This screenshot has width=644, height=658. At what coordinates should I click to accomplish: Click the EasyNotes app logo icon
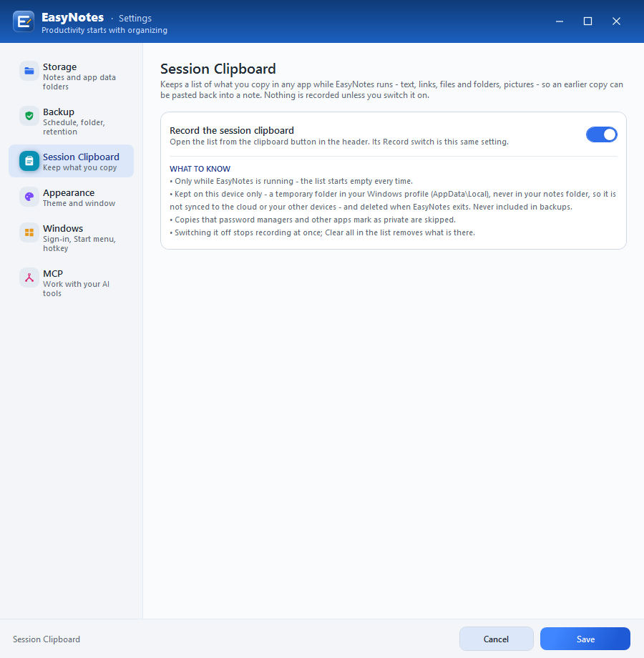pos(24,21)
